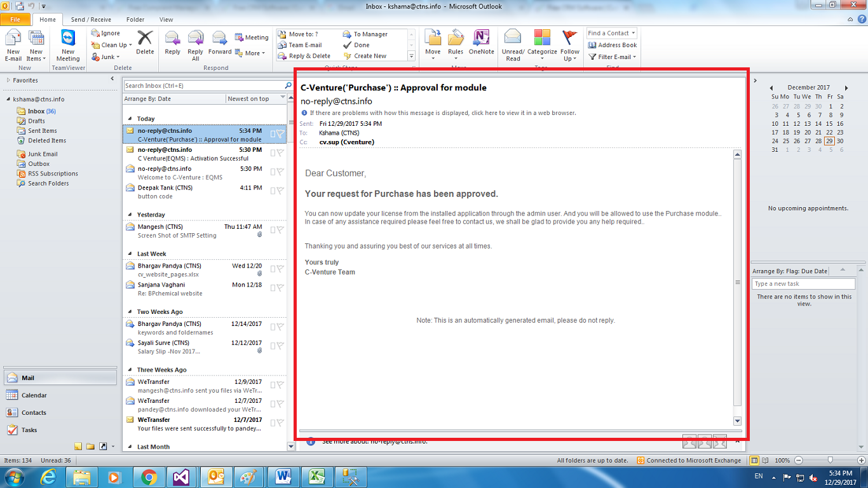Reply to the selected email
The image size is (868, 488).
click(173, 43)
